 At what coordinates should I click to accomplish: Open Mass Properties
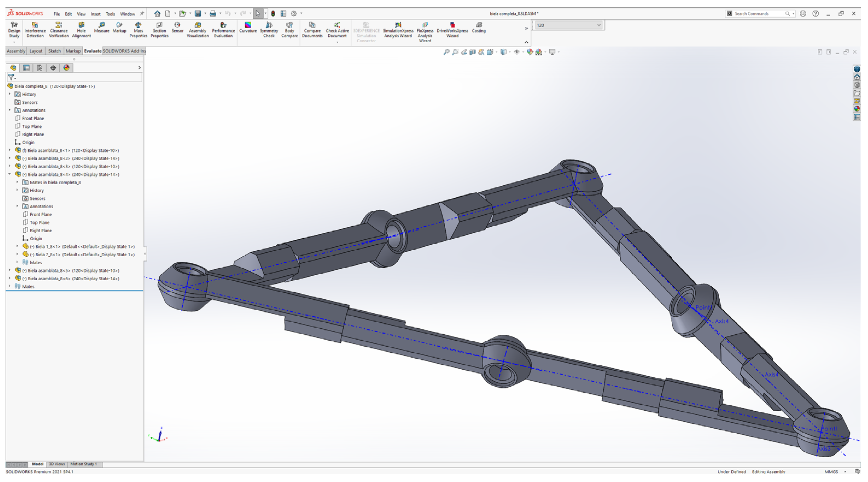pos(138,30)
